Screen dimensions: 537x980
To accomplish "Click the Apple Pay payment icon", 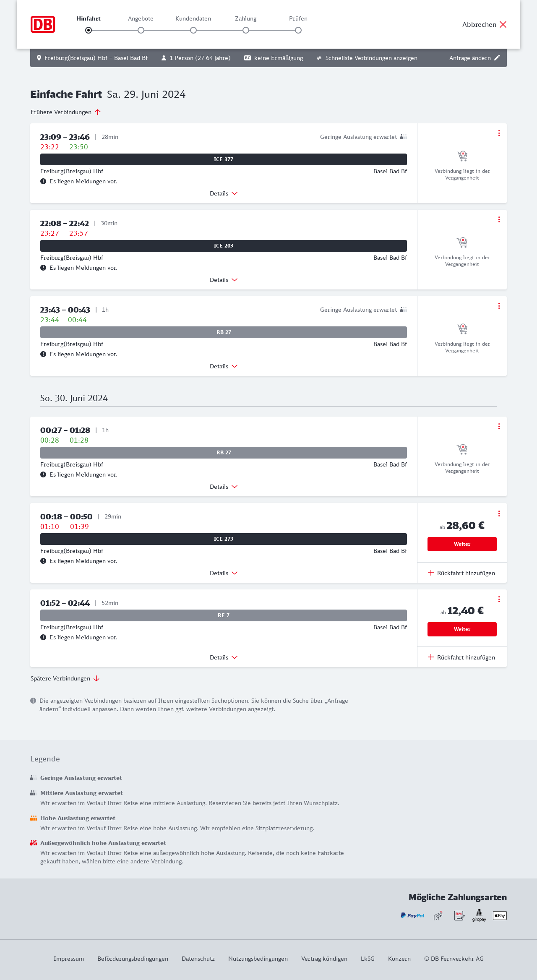I will pyautogui.click(x=500, y=915).
